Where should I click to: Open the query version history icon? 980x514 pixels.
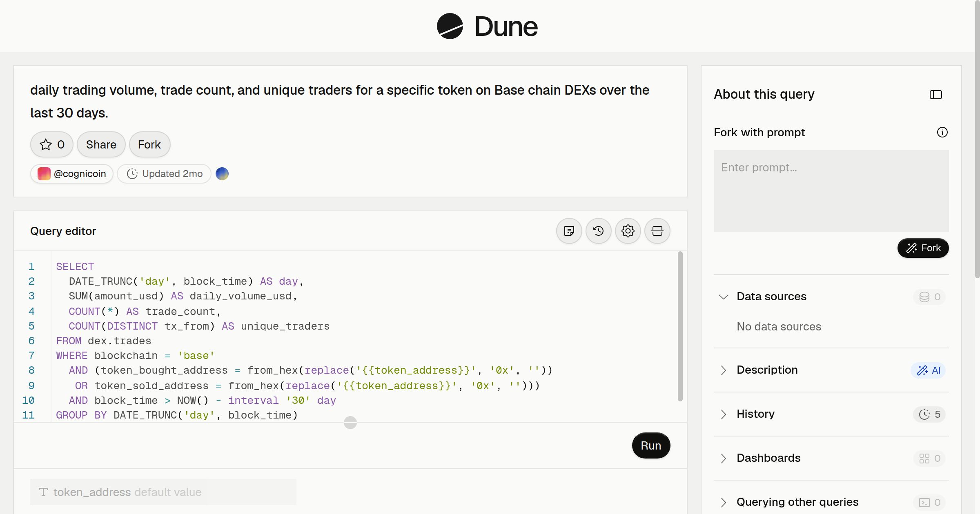coord(598,231)
